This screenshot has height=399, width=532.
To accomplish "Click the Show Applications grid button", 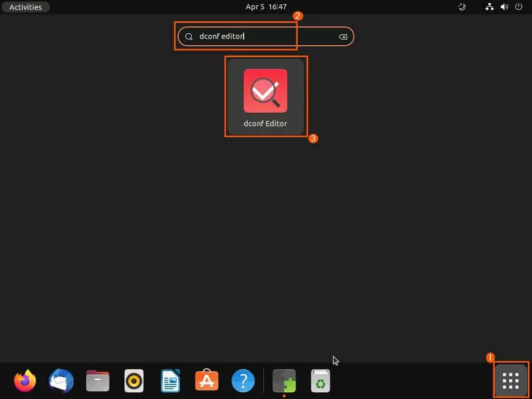I will pyautogui.click(x=511, y=380).
